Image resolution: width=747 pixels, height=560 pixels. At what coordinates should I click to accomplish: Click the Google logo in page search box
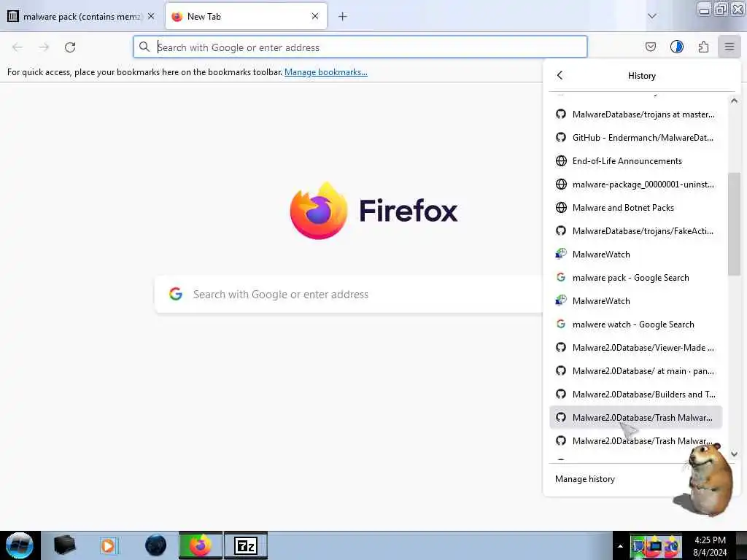[176, 294]
